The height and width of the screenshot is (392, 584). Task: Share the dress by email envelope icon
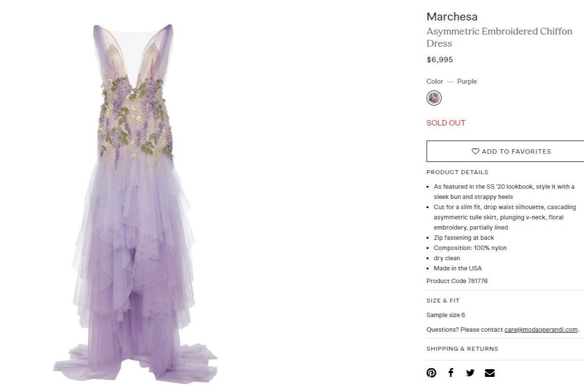(490, 373)
